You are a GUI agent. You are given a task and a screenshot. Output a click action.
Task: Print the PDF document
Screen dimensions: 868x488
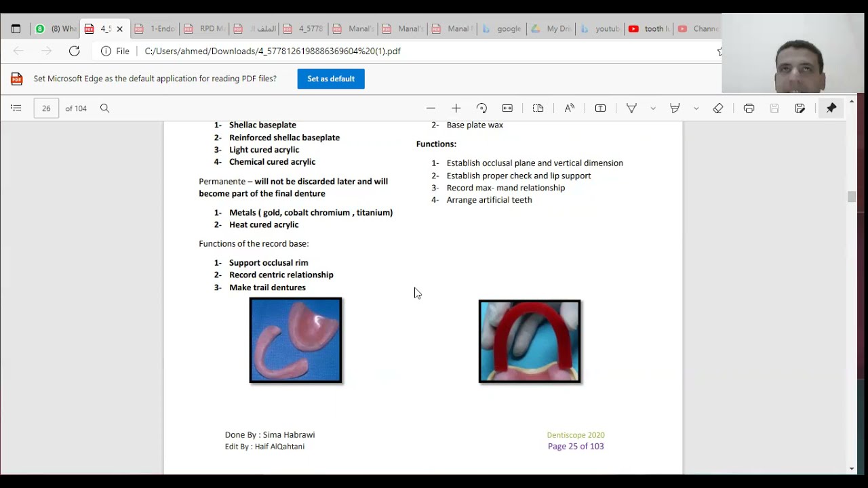click(x=749, y=108)
